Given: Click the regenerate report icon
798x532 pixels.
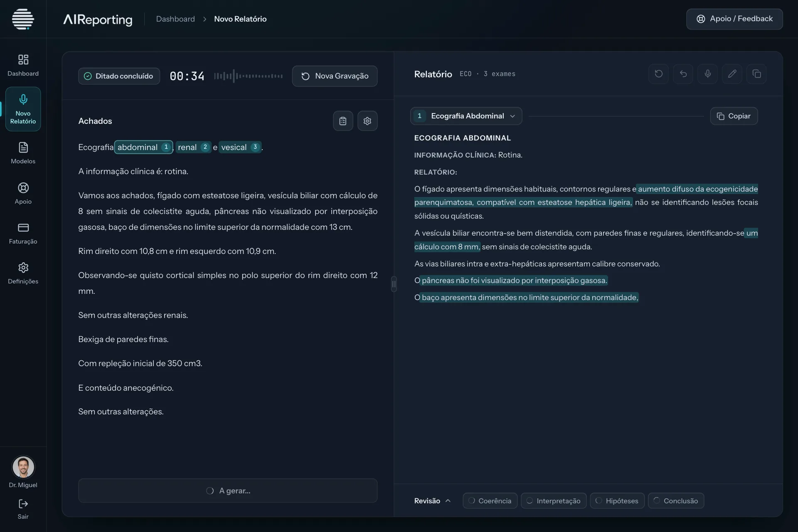Looking at the screenshot, I should tap(659, 74).
